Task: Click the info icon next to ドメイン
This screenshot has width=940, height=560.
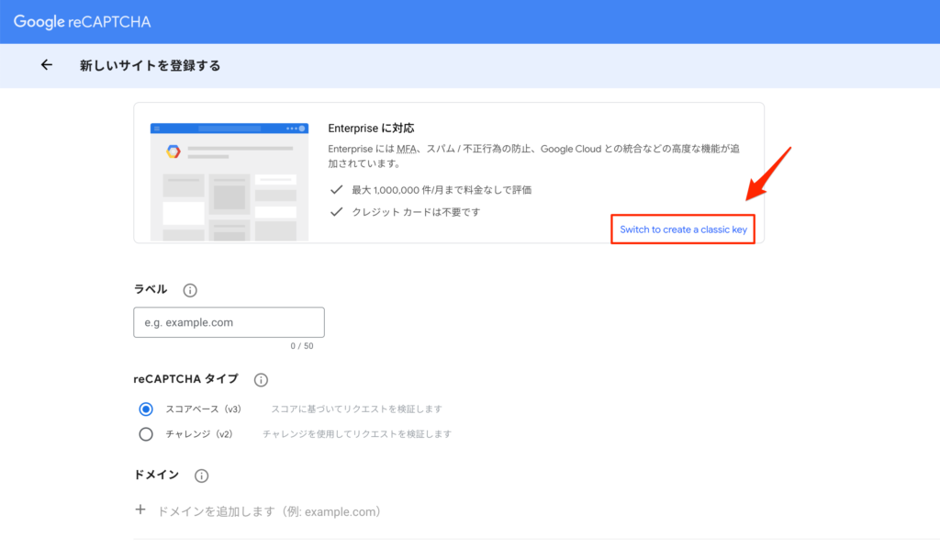Action: (202, 476)
